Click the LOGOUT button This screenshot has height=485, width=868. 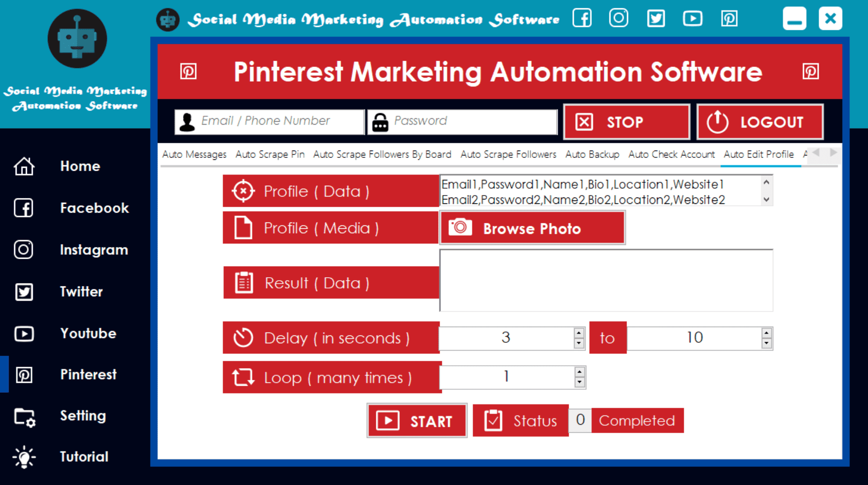(759, 122)
